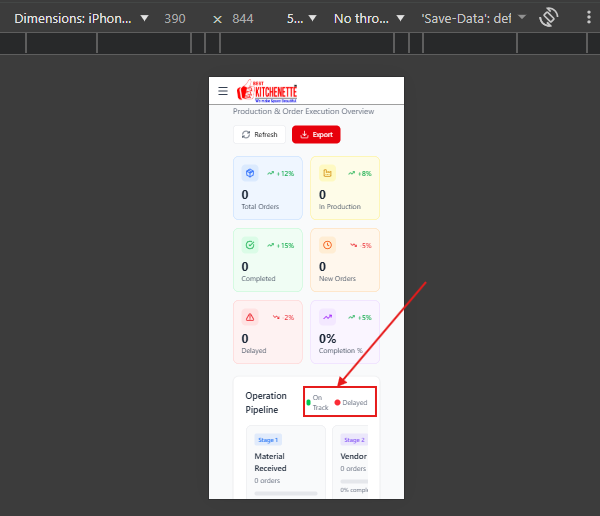This screenshot has width=600, height=516.
Task: Click the In Production factory icon
Action: [x=328, y=173]
